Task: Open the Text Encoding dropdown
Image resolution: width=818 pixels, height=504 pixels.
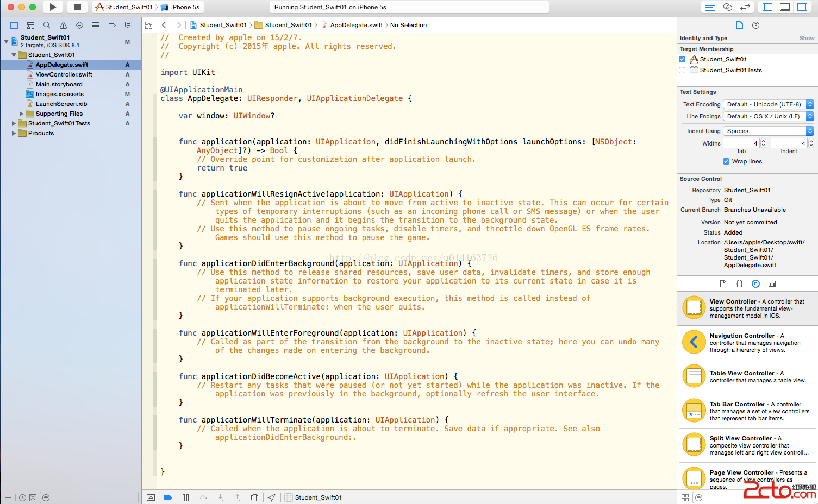Action: pyautogui.click(x=768, y=104)
